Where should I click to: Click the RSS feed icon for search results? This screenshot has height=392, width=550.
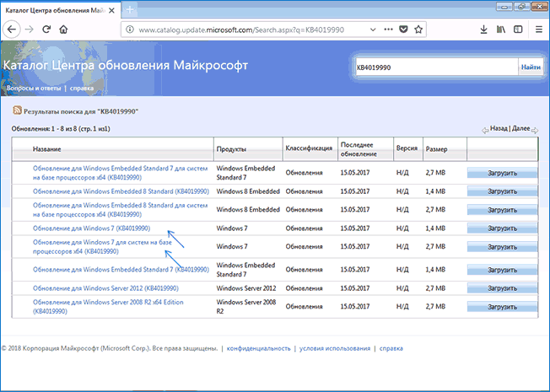point(16,110)
